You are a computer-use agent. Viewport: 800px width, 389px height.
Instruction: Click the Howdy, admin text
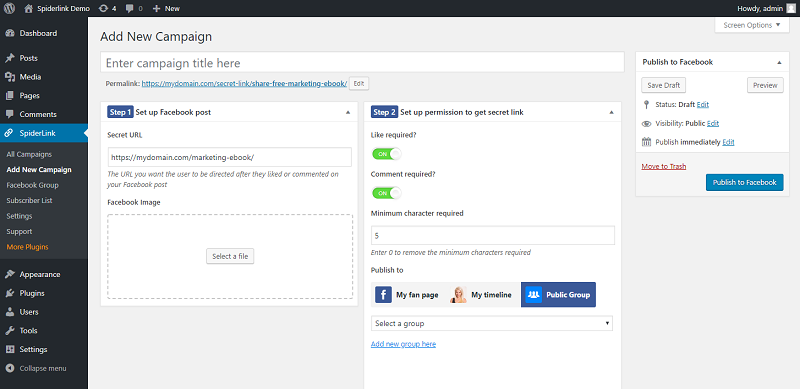(760, 8)
